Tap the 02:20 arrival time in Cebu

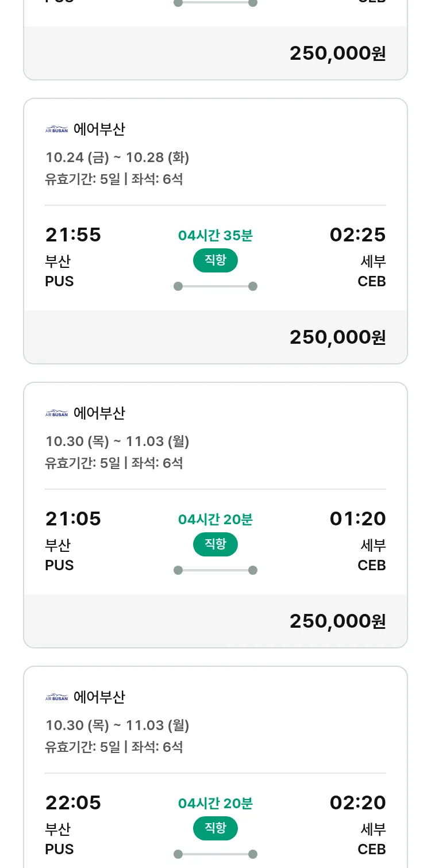(x=357, y=803)
